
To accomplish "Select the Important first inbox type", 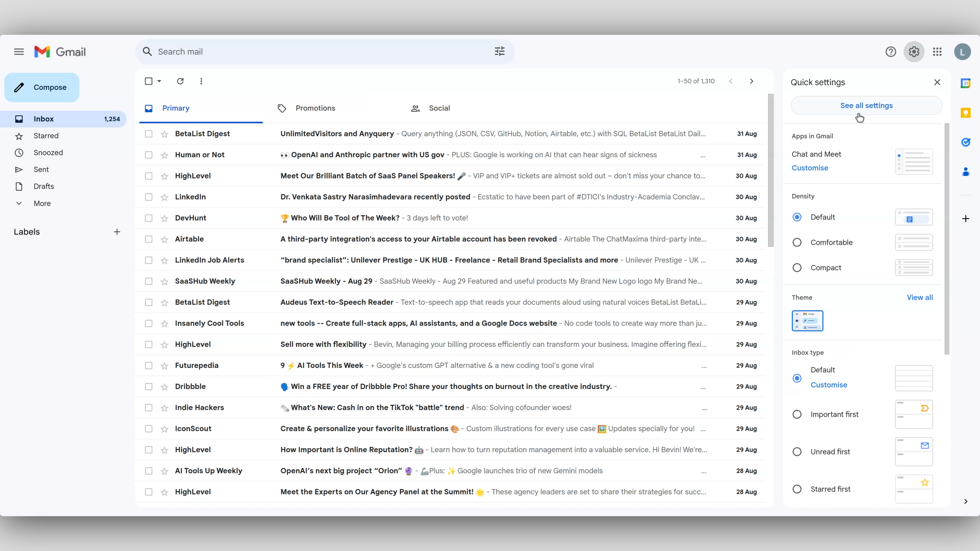I will (797, 414).
